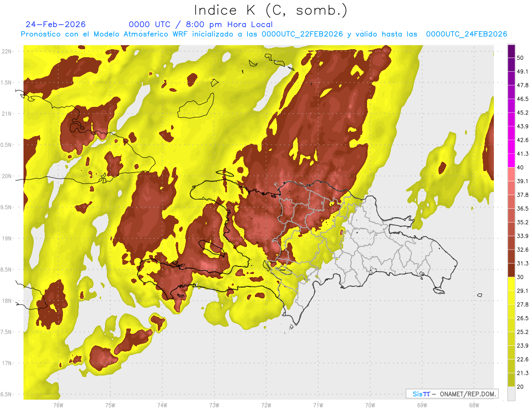Click the '21N' latitude axis label

tap(6, 114)
